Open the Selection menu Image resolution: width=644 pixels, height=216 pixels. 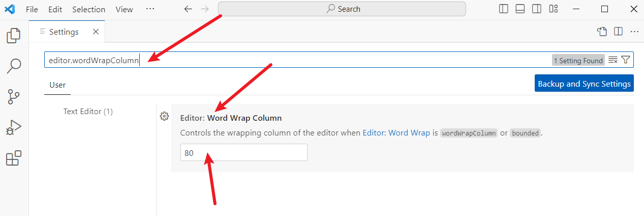[x=88, y=9]
